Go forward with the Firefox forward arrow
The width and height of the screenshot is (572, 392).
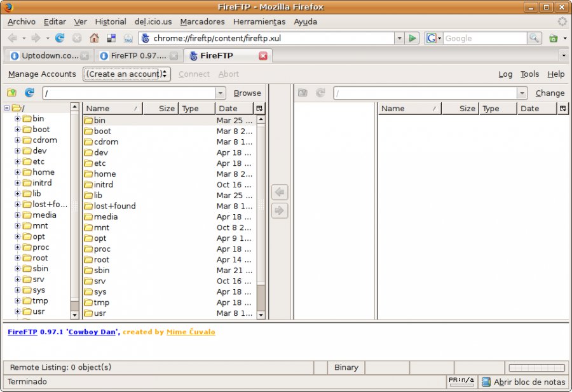pos(36,38)
